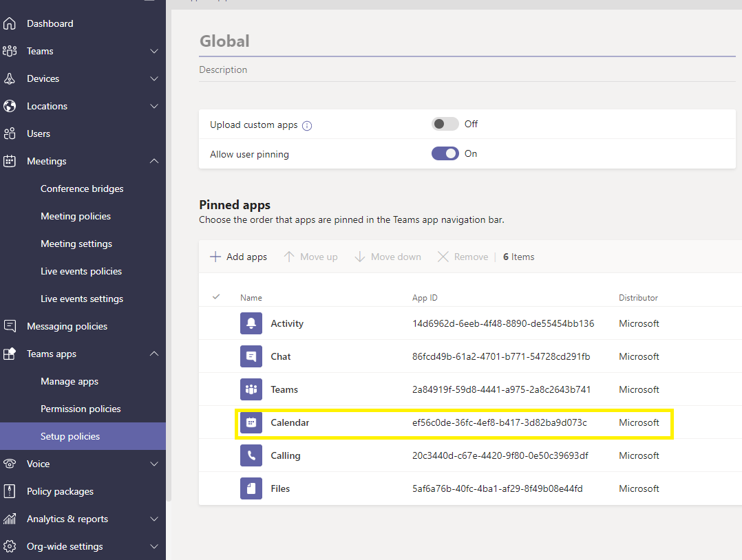
Task: Toggle the select-all checkmark in table header
Action: (216, 297)
